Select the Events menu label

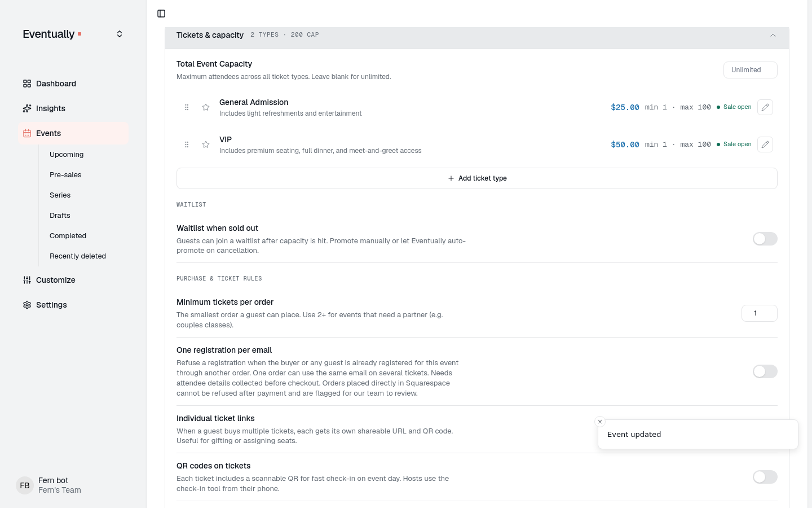click(48, 133)
